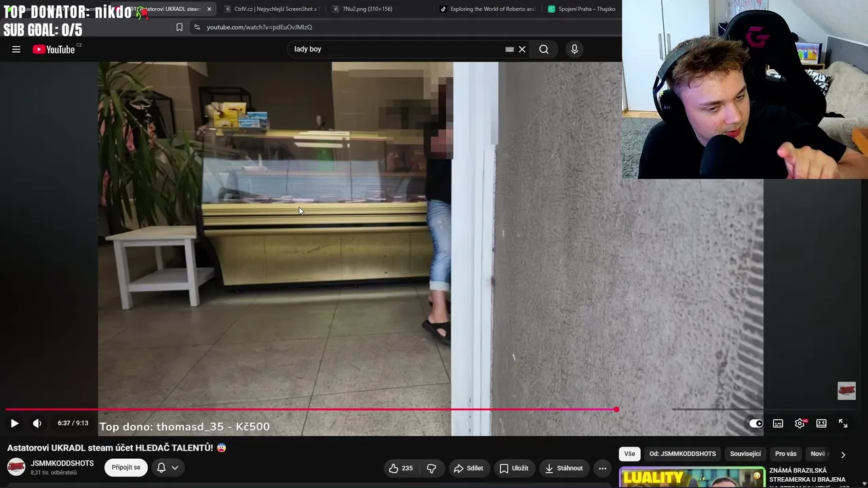Switch to the 'Exploring the World of Roberto' tab
The width and height of the screenshot is (868, 488).
488,9
